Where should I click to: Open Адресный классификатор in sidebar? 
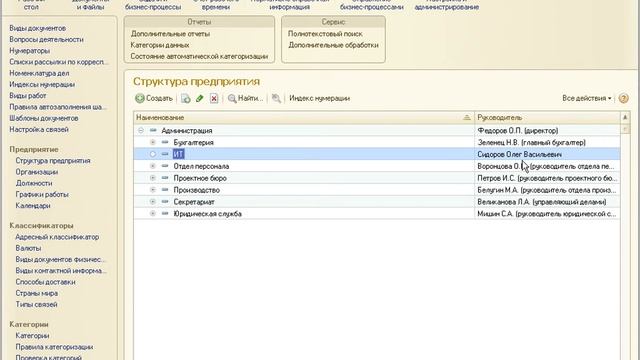point(57,237)
